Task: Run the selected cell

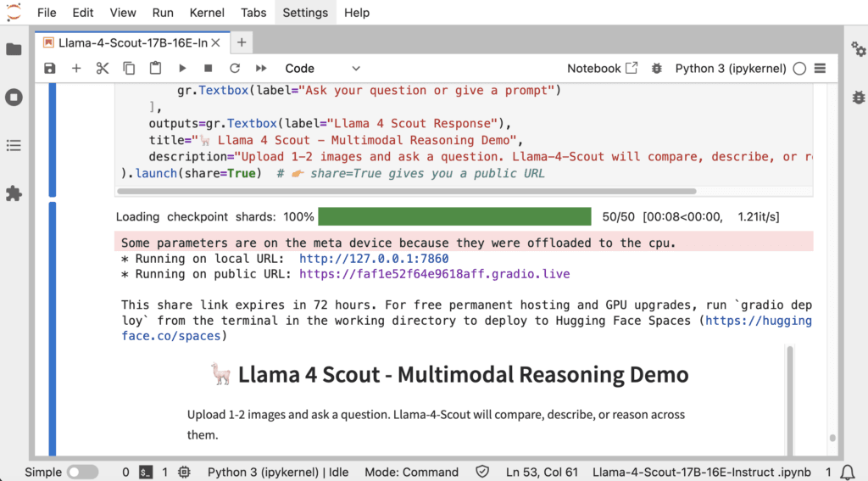Action: [182, 68]
